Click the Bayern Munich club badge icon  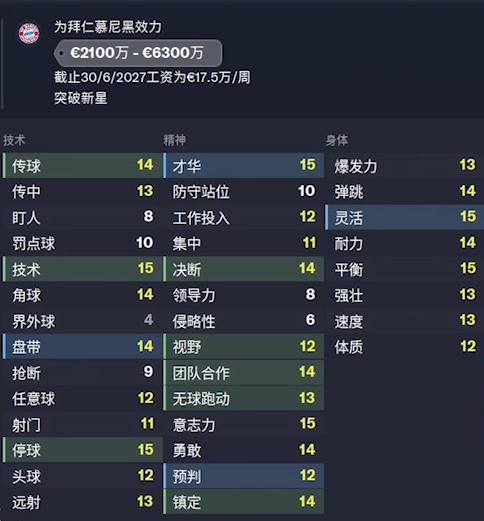point(29,33)
